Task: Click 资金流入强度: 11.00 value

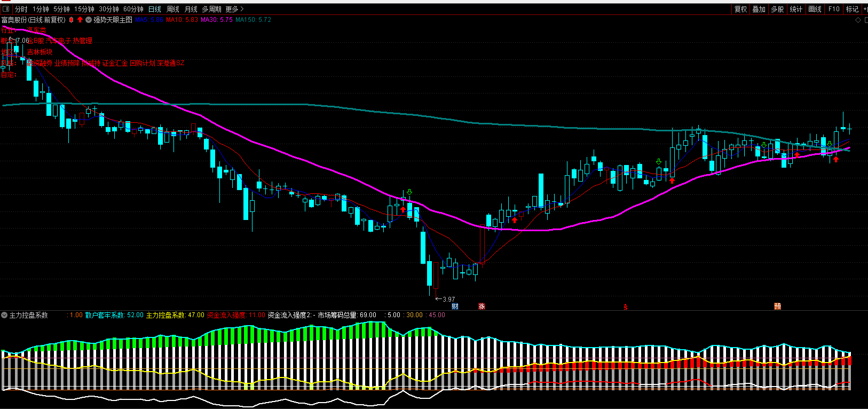Action: 236,316
